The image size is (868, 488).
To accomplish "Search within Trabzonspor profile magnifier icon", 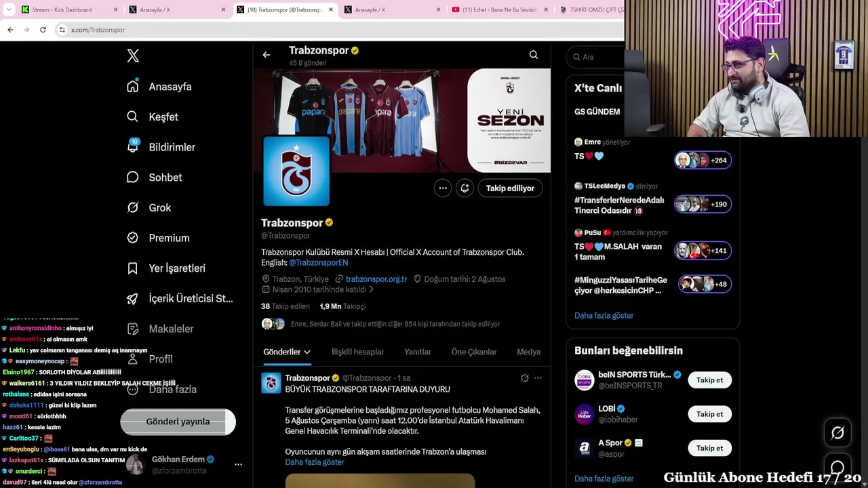I will click(x=534, y=55).
